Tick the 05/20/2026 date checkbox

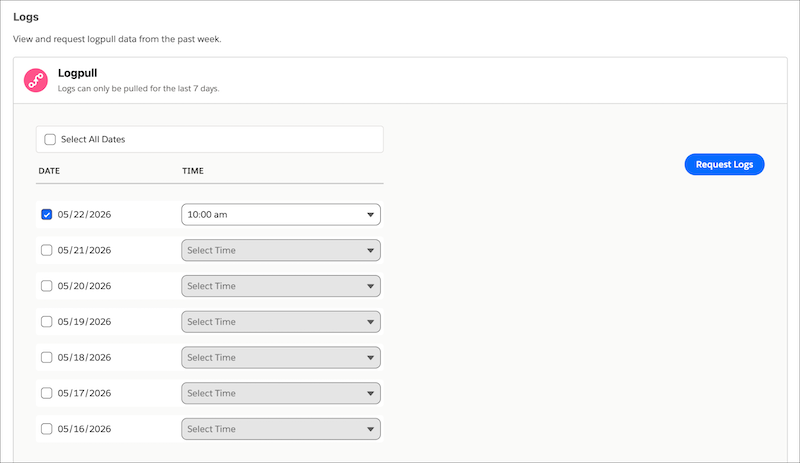46,286
